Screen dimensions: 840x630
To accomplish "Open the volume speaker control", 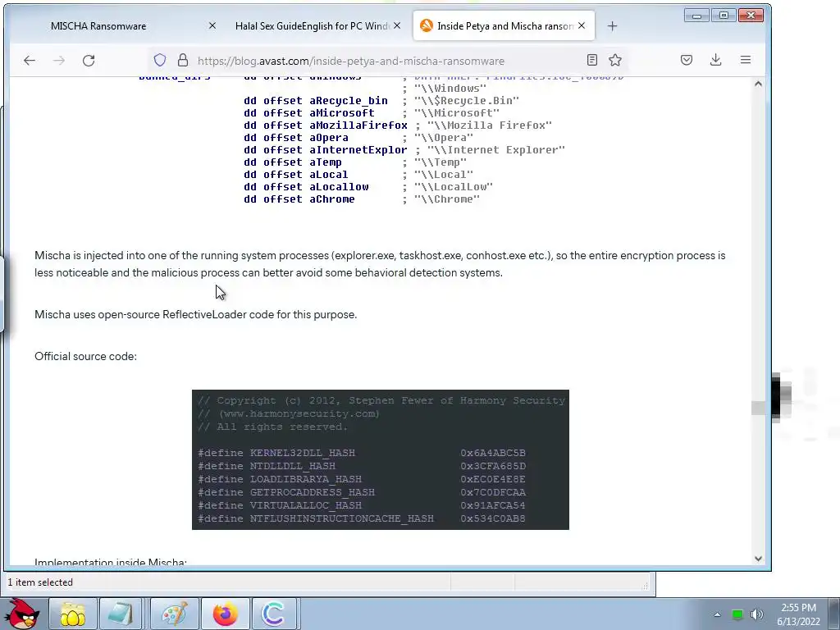I will click(757, 614).
